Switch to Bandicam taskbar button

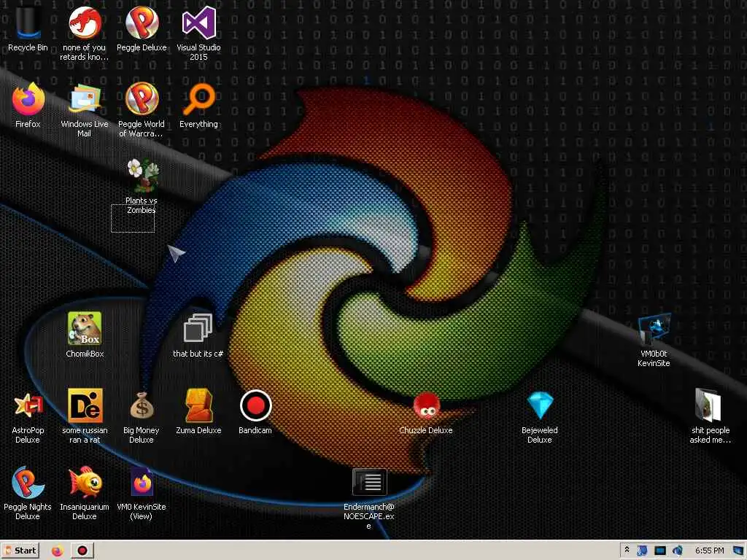pos(82,551)
